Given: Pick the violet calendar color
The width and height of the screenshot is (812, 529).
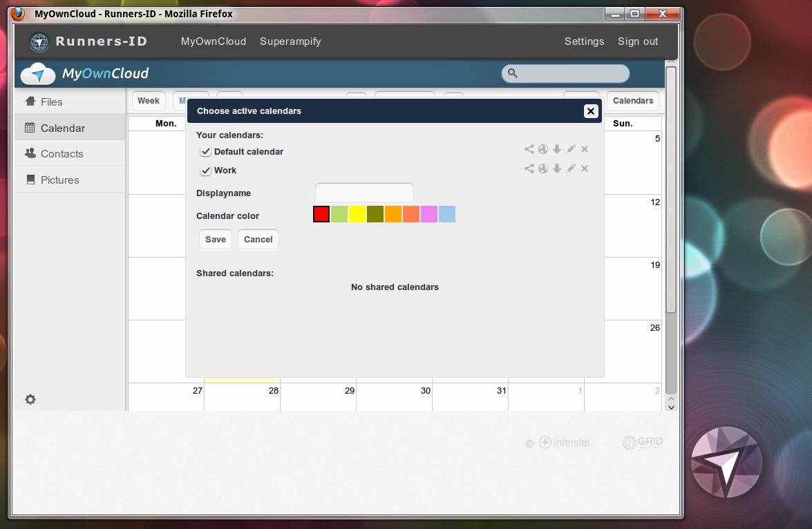Looking at the screenshot, I should 428,214.
